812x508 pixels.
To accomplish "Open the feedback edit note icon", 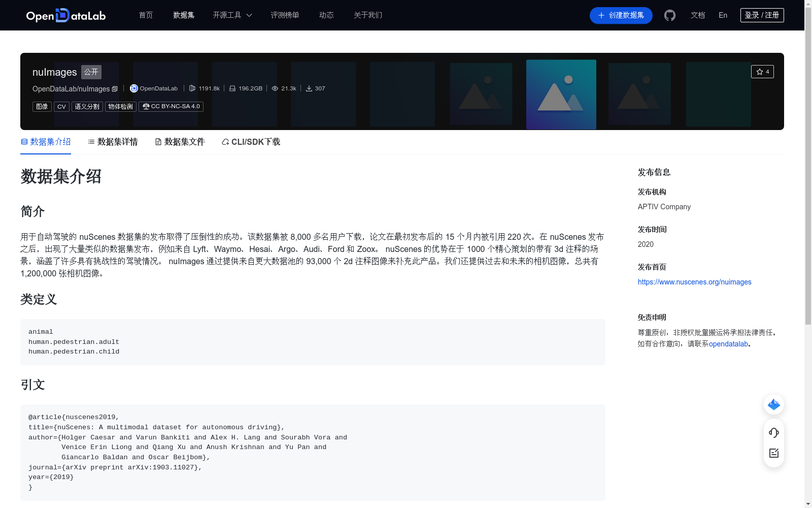I will coord(774,453).
